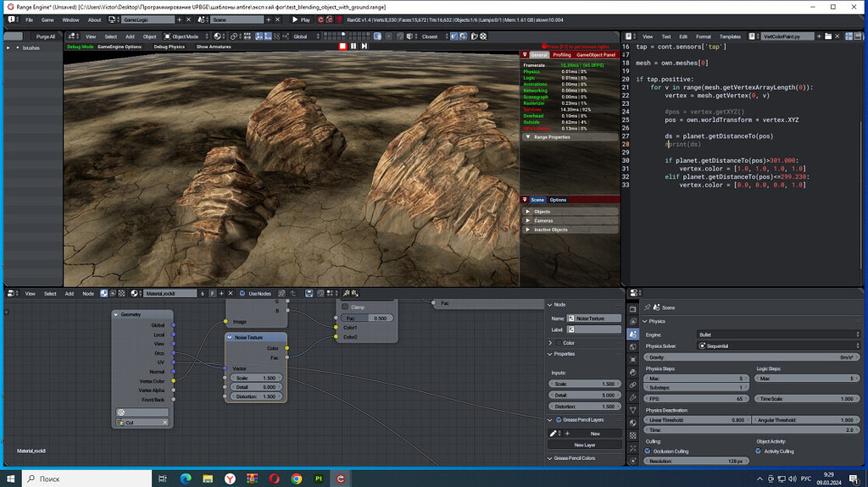
Task: Open Google Chrome from taskbar
Action: pyautogui.click(x=297, y=479)
